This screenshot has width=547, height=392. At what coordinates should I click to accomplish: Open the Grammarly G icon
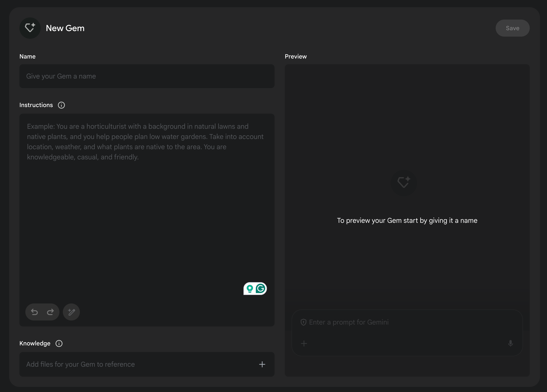coord(261,288)
